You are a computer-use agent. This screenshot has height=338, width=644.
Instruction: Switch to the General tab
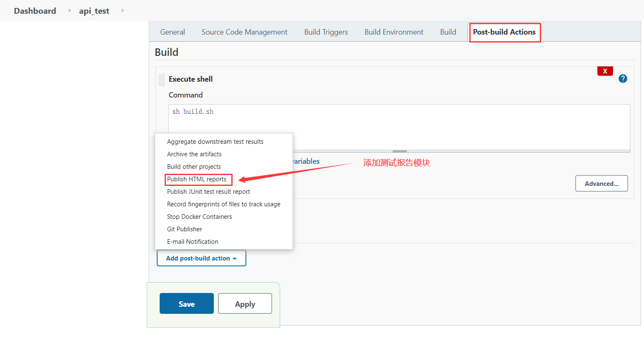click(173, 32)
